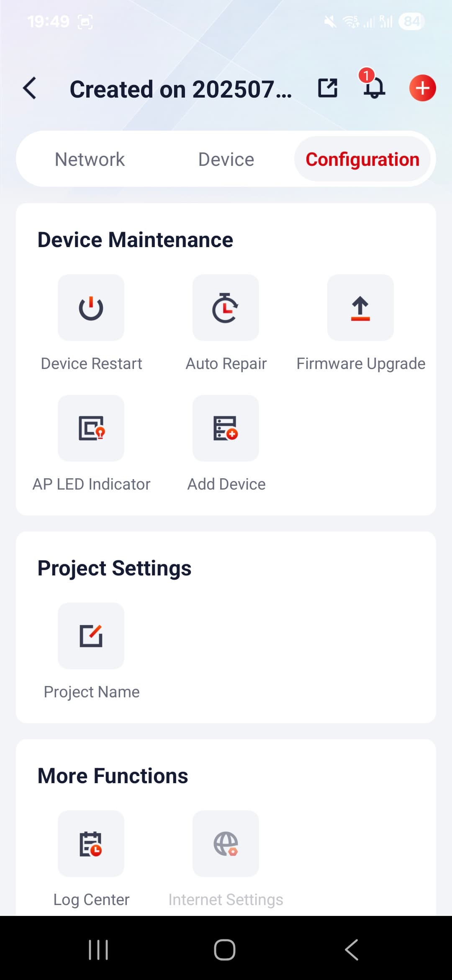Tap the notification bell icon

pyautogui.click(x=373, y=88)
